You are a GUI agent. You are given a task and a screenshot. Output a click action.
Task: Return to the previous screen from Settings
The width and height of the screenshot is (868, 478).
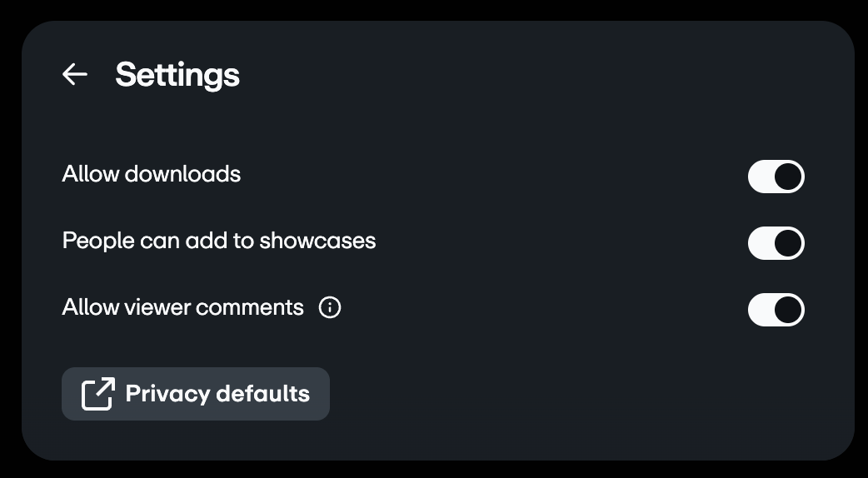[x=75, y=74]
